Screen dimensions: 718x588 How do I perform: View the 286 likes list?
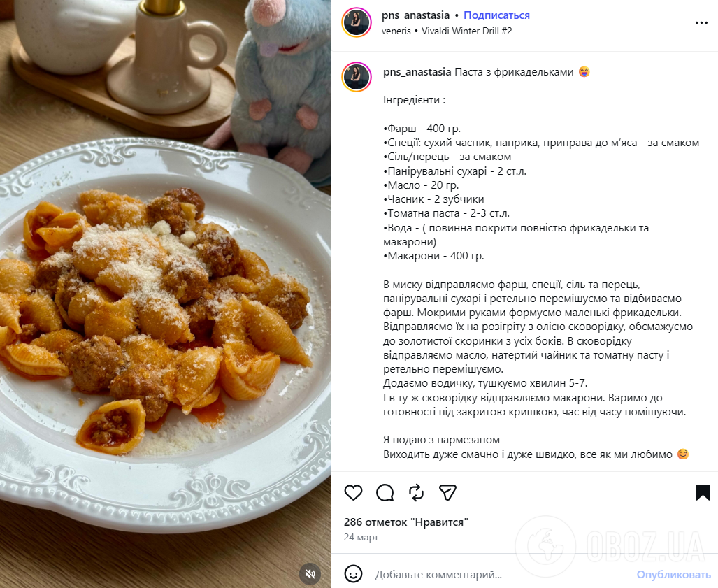click(405, 522)
